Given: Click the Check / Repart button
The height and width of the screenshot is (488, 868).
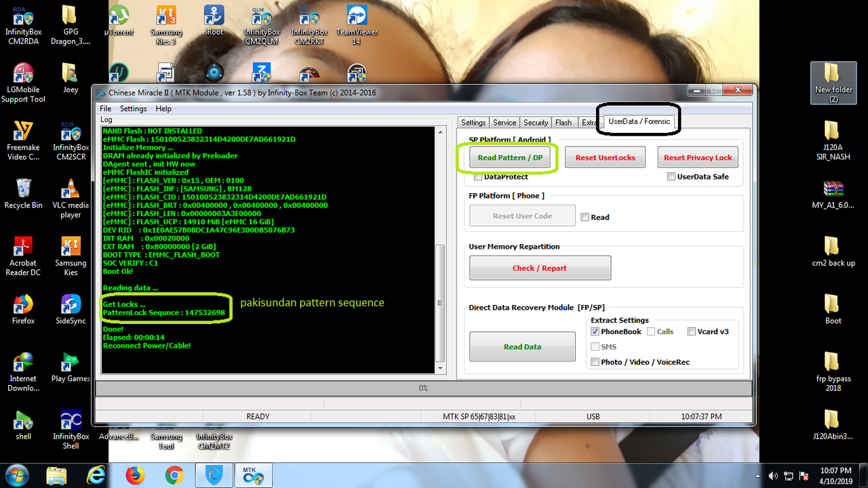Looking at the screenshot, I should click(x=540, y=268).
